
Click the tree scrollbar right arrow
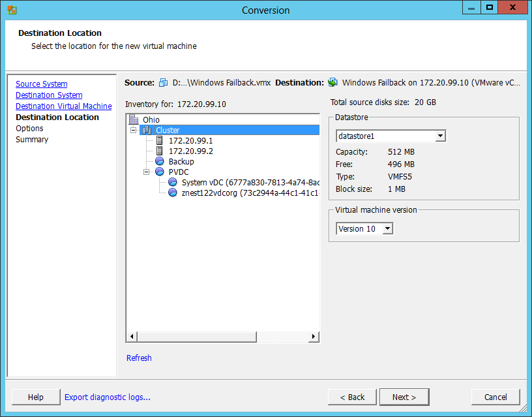point(314,337)
